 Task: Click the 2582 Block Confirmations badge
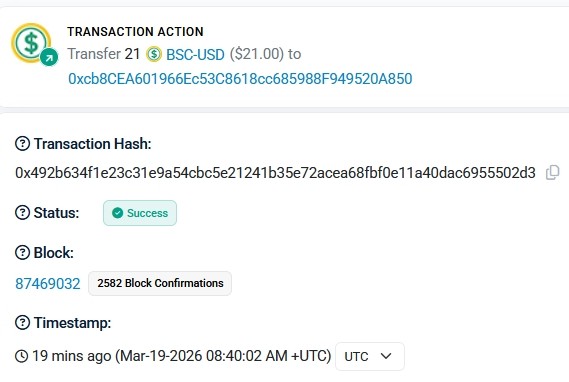tap(160, 283)
